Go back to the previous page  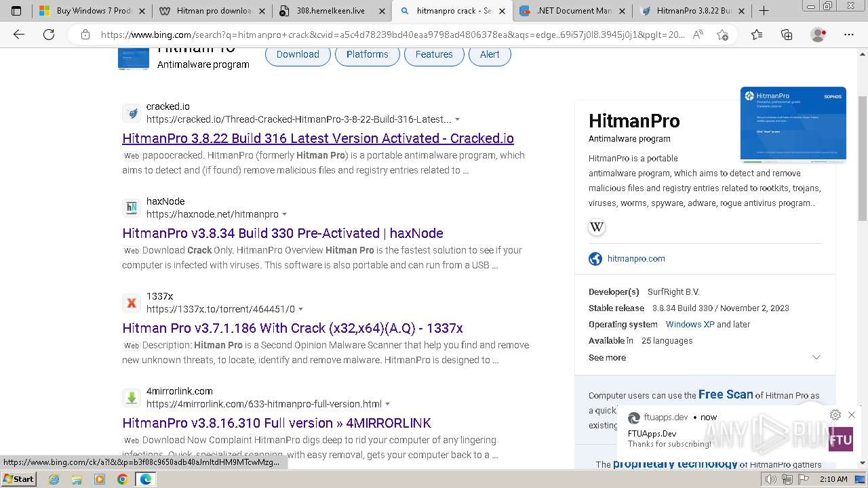[x=19, y=35]
